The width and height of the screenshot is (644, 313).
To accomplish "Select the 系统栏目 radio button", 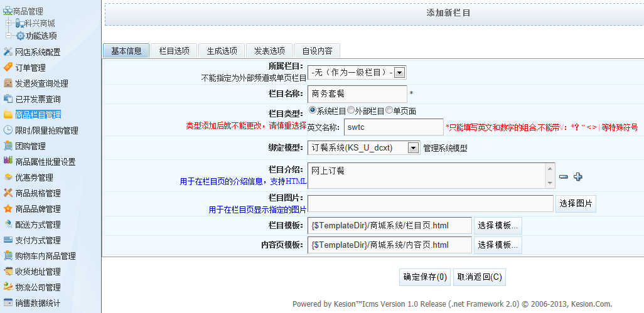I will point(312,110).
